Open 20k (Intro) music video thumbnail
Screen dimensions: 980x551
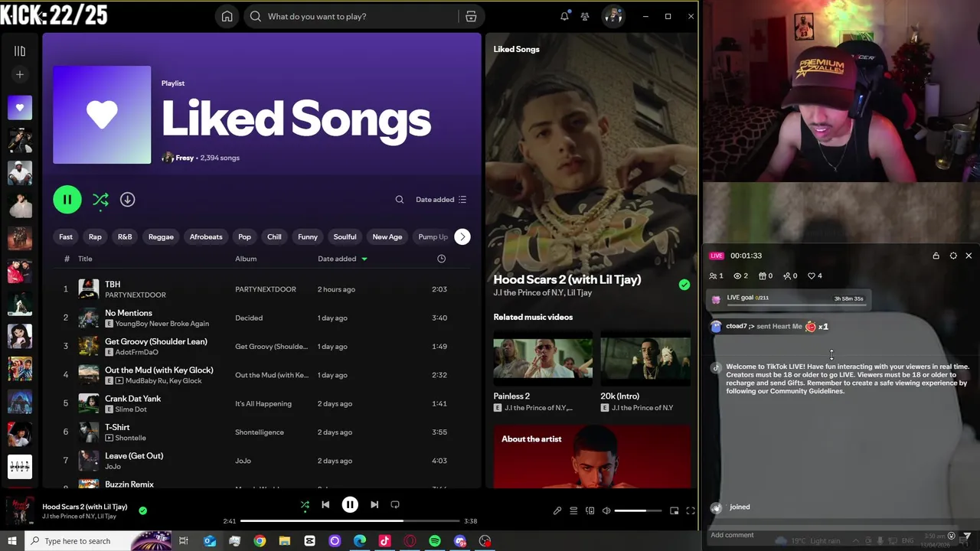pyautogui.click(x=645, y=358)
